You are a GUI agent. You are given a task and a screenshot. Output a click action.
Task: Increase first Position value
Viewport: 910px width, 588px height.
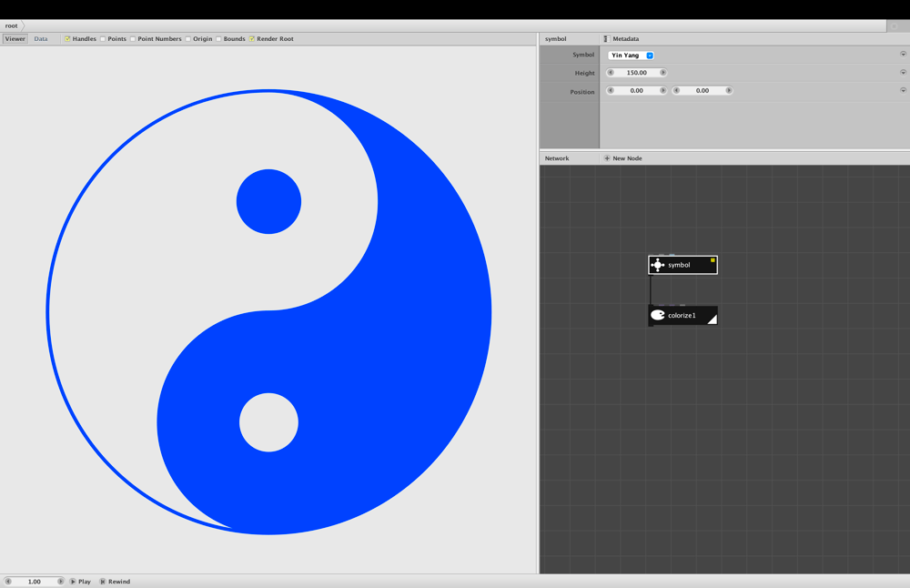pyautogui.click(x=662, y=90)
